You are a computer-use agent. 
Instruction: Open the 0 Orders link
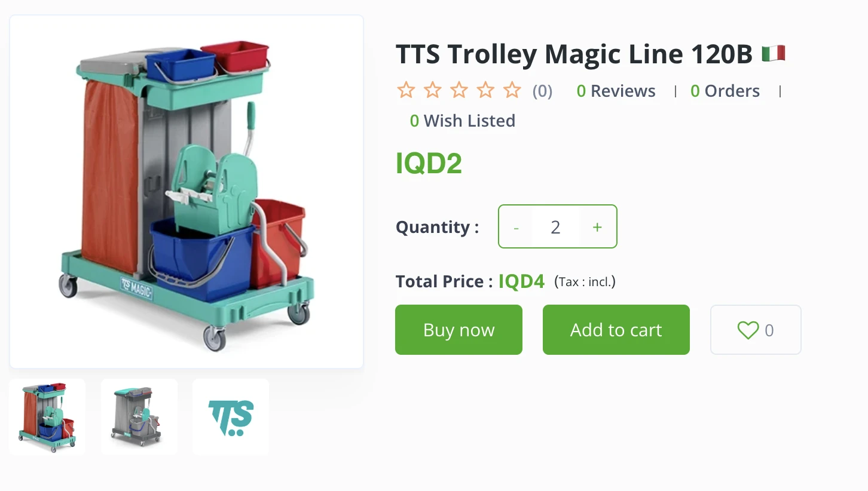click(x=725, y=91)
